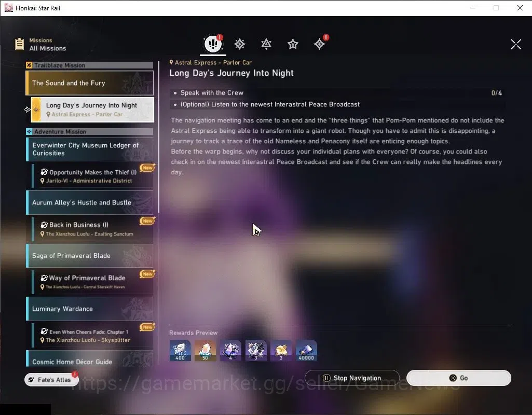Open Even When Cheers Fade: Chapter 1

point(92,335)
